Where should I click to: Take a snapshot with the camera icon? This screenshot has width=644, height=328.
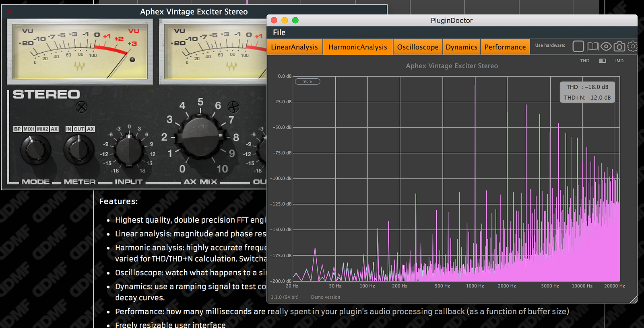click(619, 47)
